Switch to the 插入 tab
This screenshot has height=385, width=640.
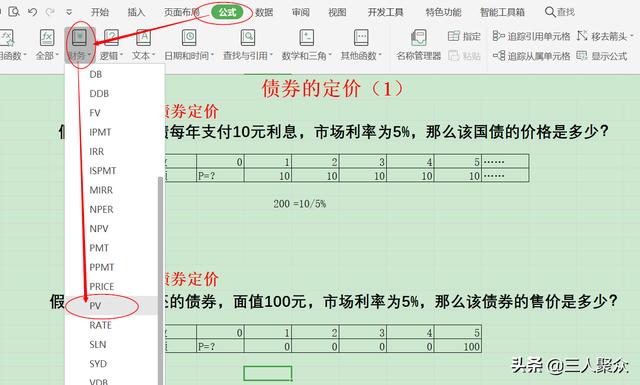pyautogui.click(x=136, y=12)
